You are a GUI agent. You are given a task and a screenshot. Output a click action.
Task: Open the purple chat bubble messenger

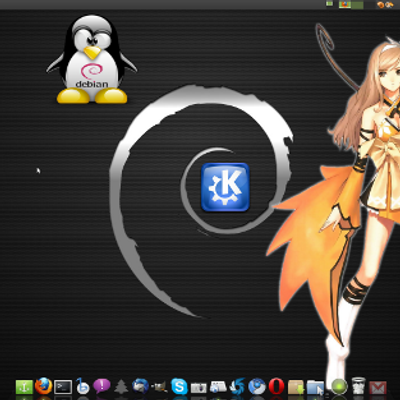click(102, 387)
